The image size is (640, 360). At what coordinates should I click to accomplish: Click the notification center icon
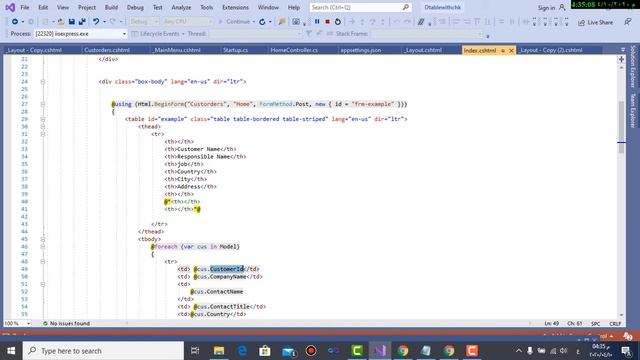627,351
